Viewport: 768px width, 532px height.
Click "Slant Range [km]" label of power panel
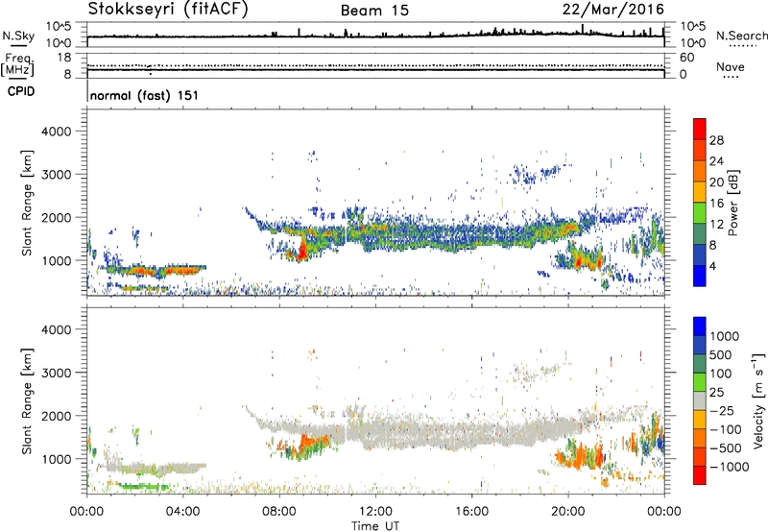27,204
